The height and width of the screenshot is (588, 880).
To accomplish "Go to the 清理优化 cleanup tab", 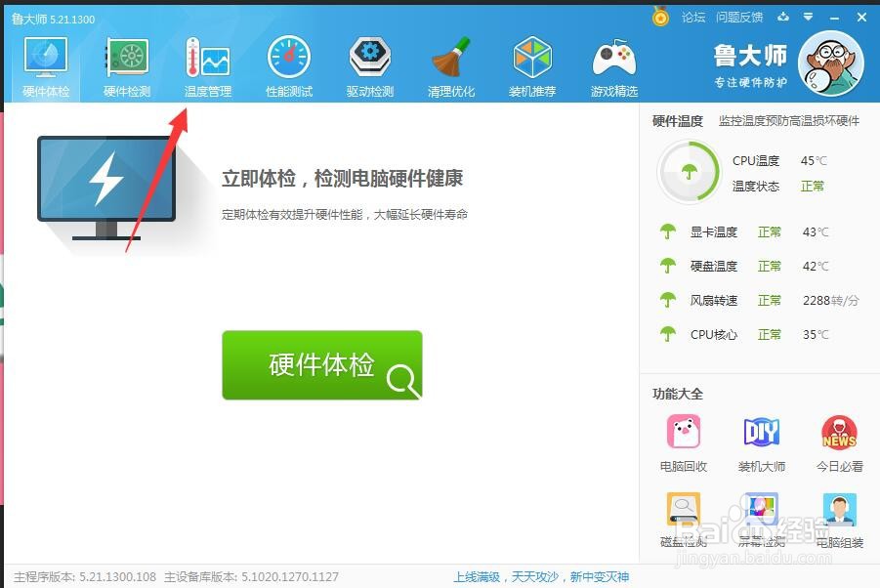I will click(x=451, y=68).
